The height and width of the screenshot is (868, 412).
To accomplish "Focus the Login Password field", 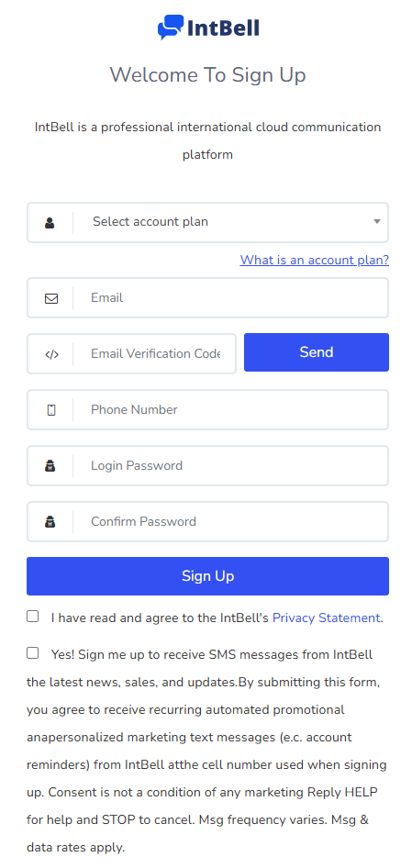I will 230,465.
